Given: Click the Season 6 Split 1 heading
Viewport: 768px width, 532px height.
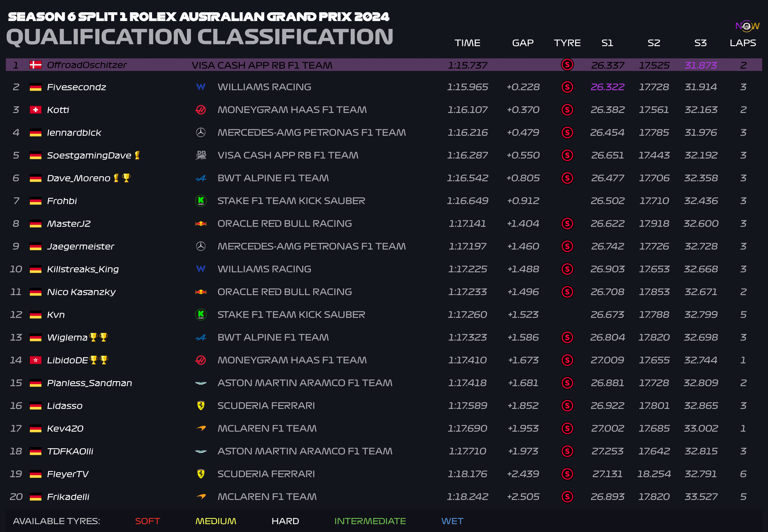Looking at the screenshot, I should pyautogui.click(x=199, y=17).
